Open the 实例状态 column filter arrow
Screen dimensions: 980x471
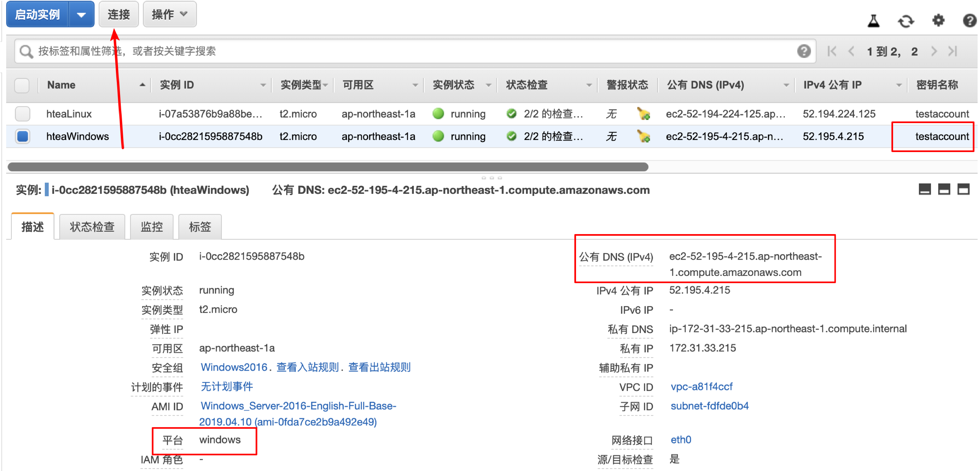click(488, 85)
